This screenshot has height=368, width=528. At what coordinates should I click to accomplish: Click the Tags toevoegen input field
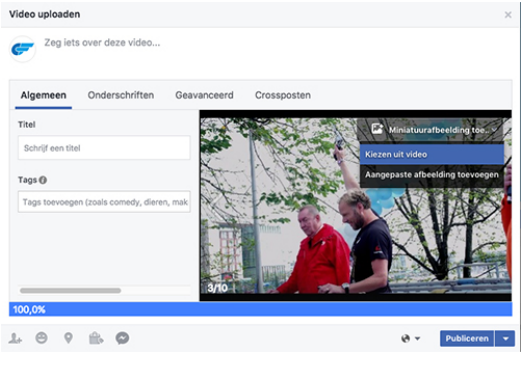104,202
